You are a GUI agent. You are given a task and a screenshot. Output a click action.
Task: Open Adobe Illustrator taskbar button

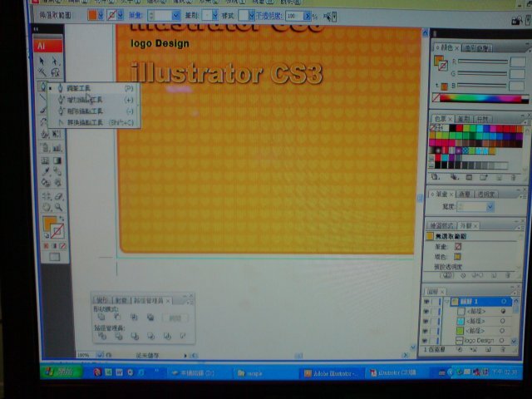tap(331, 373)
